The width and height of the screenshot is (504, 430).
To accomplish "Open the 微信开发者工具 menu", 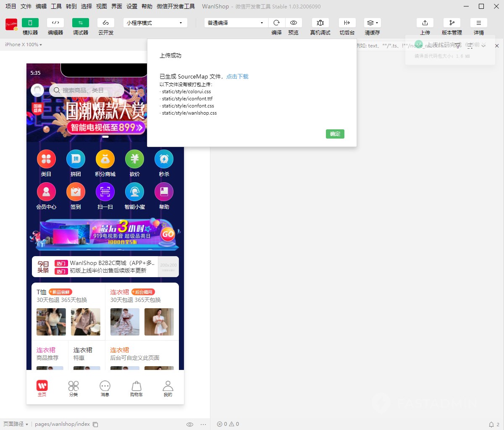I will [176, 6].
